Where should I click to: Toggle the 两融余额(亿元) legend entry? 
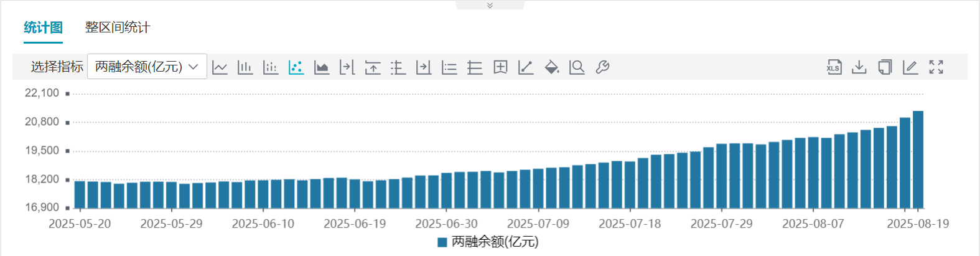488,242
